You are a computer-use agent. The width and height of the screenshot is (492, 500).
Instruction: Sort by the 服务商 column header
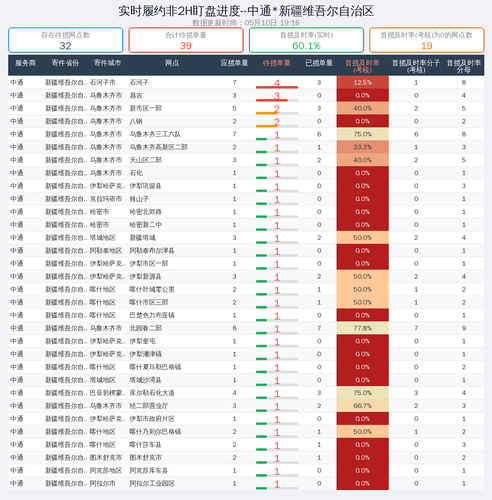tap(25, 63)
